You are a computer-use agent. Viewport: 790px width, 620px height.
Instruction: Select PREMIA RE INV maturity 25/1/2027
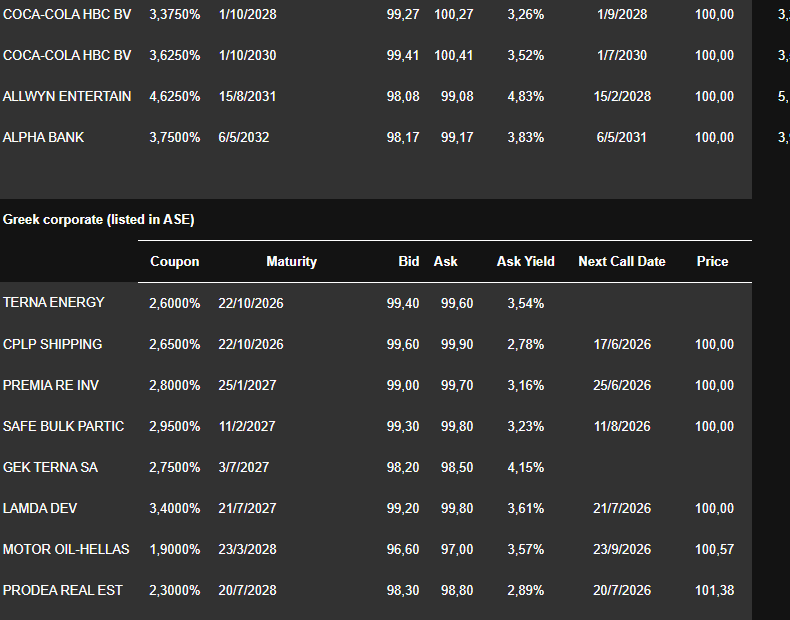pos(247,385)
